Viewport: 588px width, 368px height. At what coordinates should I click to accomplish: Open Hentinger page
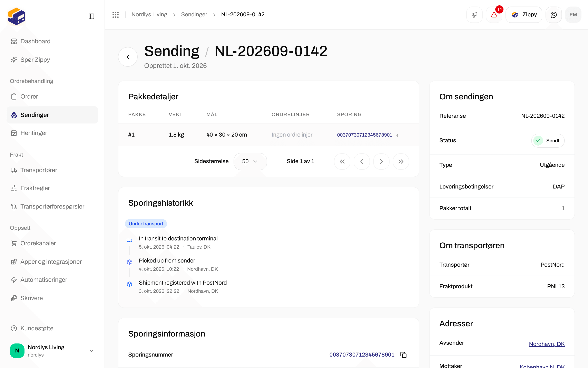point(52,133)
